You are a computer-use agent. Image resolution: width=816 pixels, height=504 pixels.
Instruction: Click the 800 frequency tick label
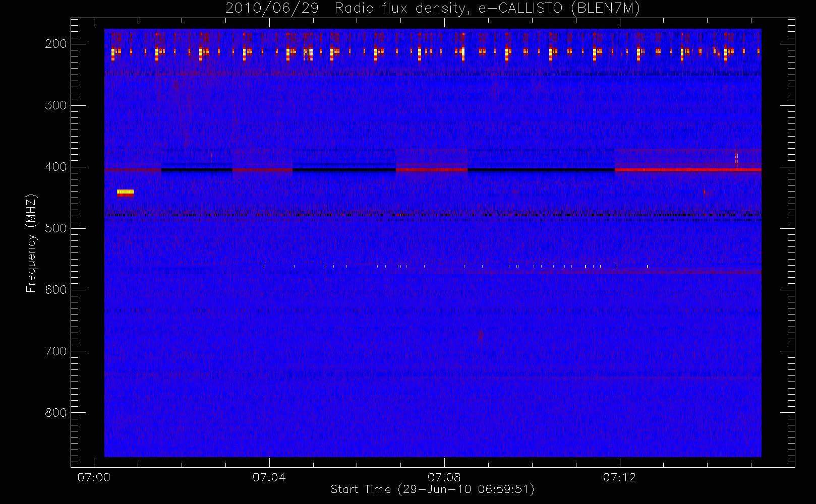click(x=56, y=413)
